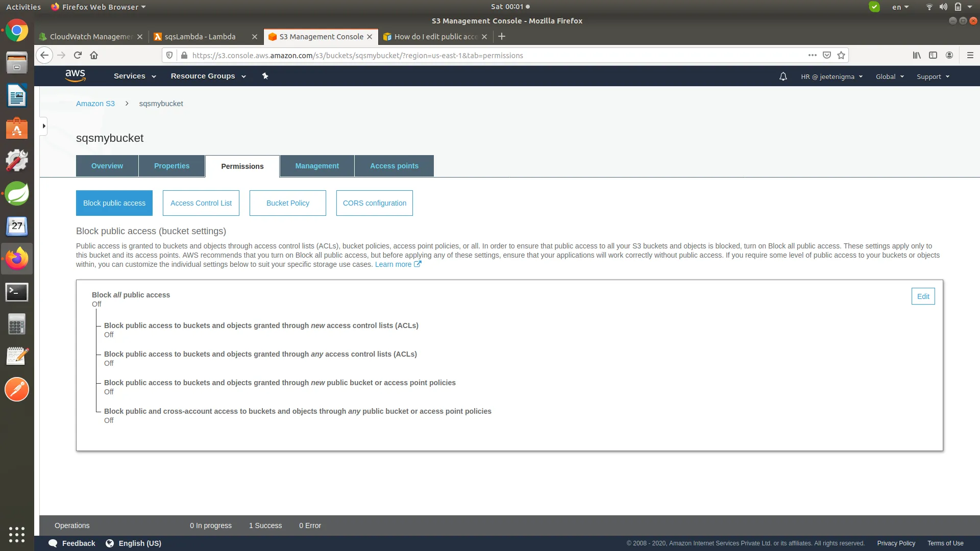Open the Bucket Policy section
Viewport: 980px width, 551px height.
[287, 203]
